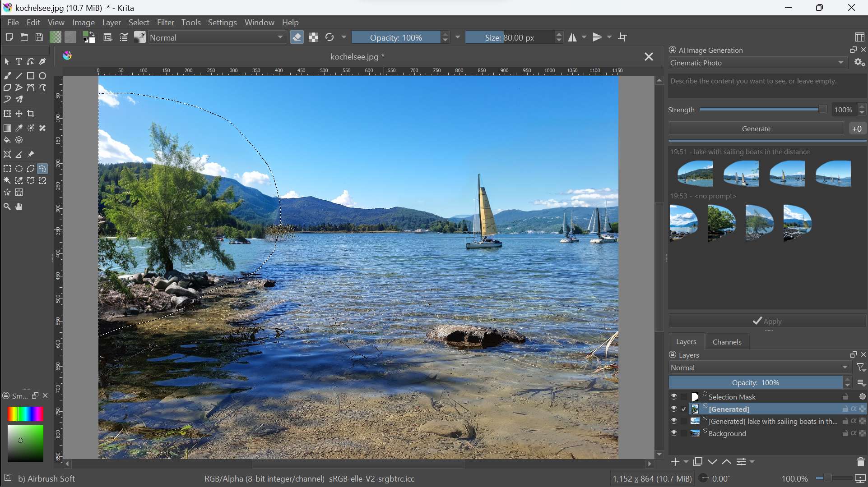Select the Crop tool
This screenshot has width=868, height=487.
31,114
